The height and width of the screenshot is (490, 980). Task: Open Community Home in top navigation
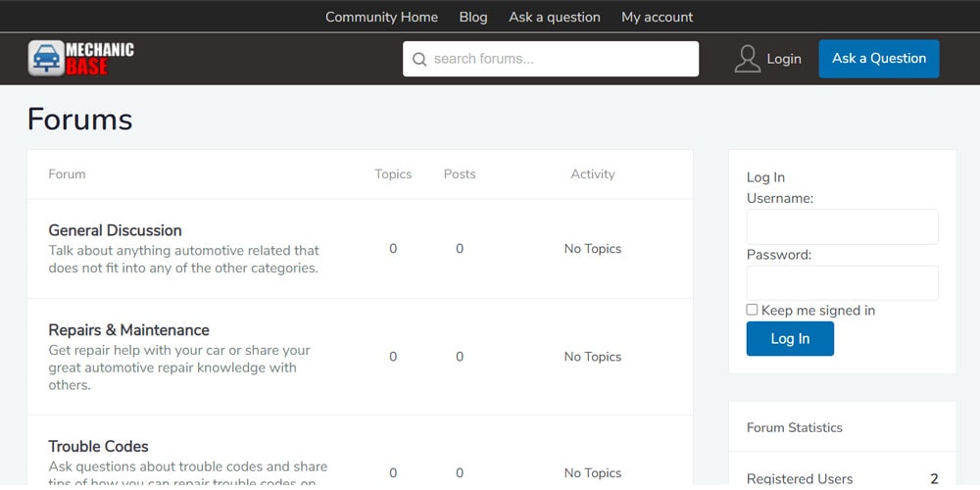tap(381, 17)
